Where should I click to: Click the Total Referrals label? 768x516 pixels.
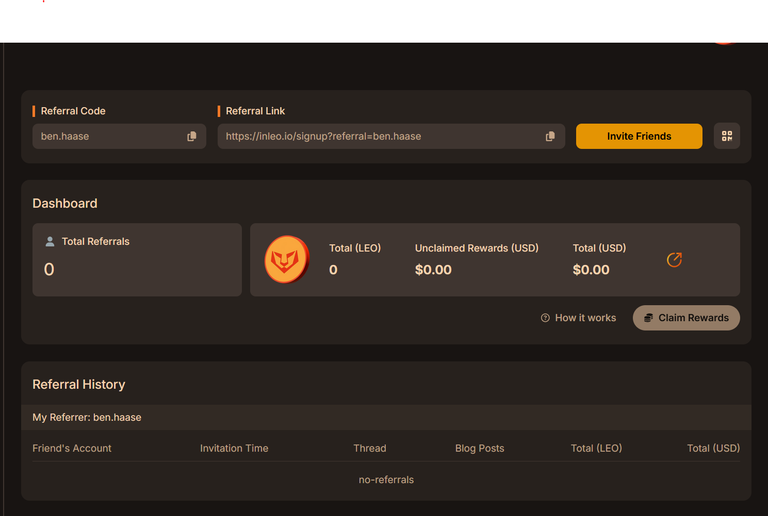(x=96, y=241)
